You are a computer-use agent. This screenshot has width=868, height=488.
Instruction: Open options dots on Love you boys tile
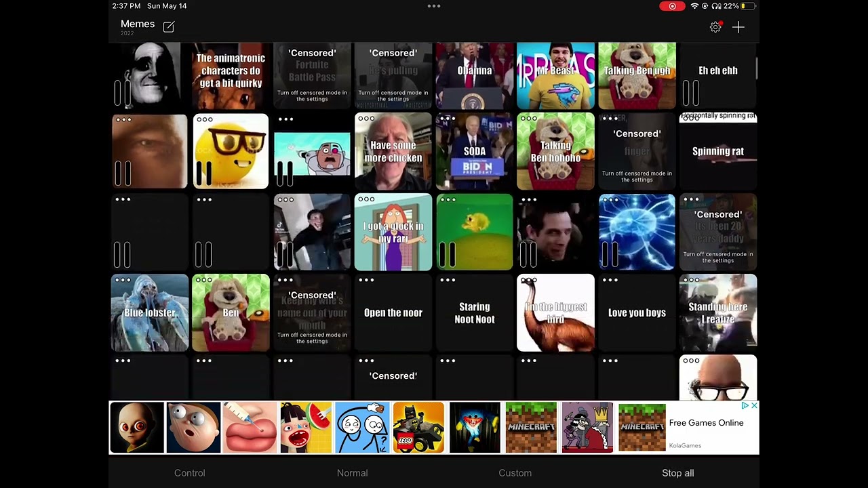click(x=610, y=280)
